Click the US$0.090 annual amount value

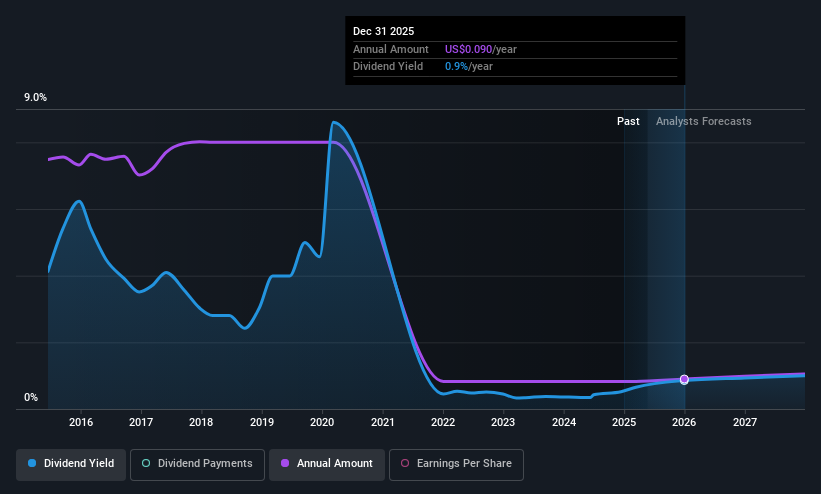click(x=469, y=49)
